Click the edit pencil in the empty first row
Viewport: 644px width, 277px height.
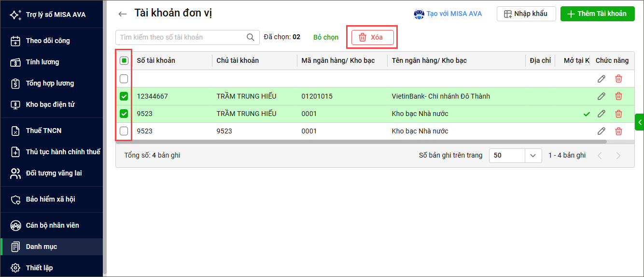[x=601, y=79]
